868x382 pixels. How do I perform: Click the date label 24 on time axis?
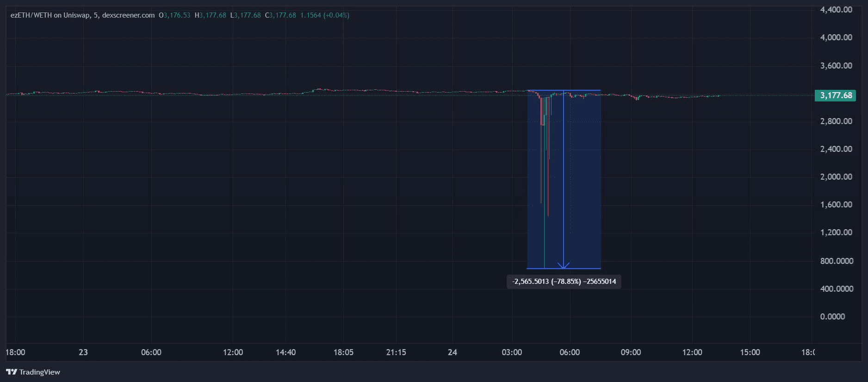coord(453,352)
